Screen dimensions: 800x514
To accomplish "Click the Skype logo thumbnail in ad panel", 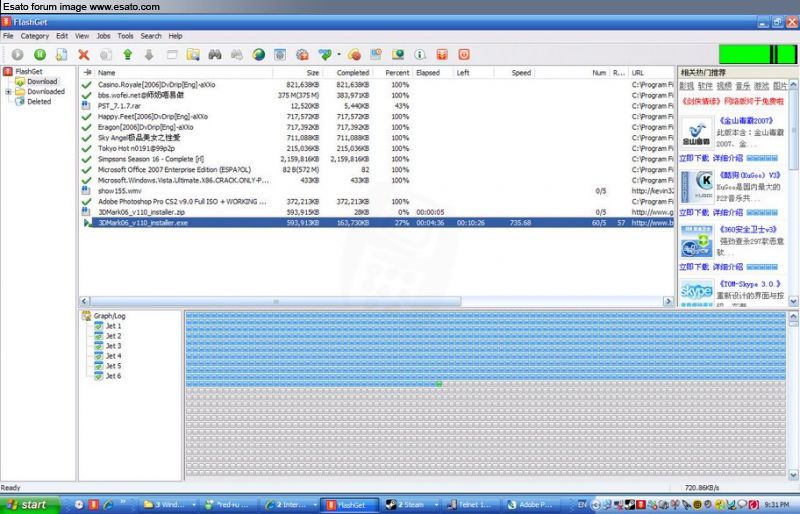I will pos(696,292).
